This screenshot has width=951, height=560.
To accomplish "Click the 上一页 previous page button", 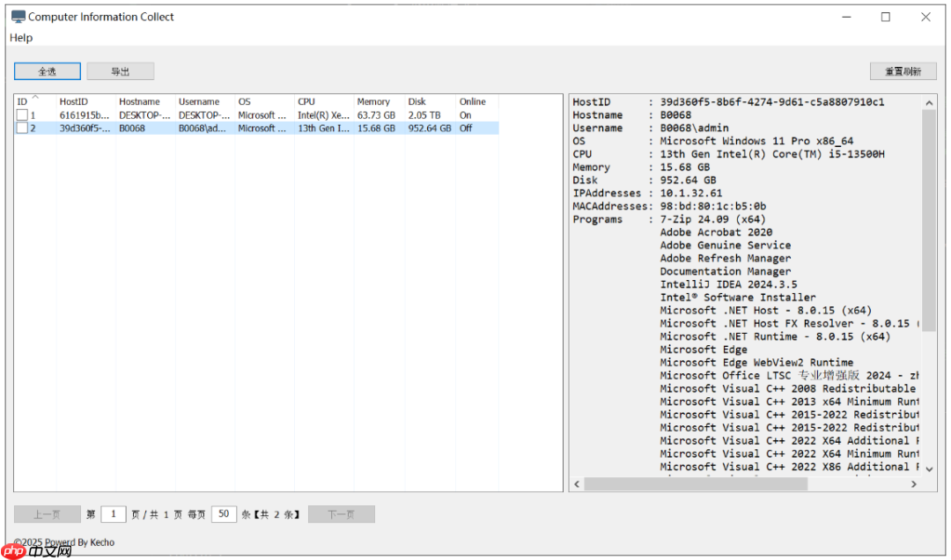I will click(x=47, y=513).
